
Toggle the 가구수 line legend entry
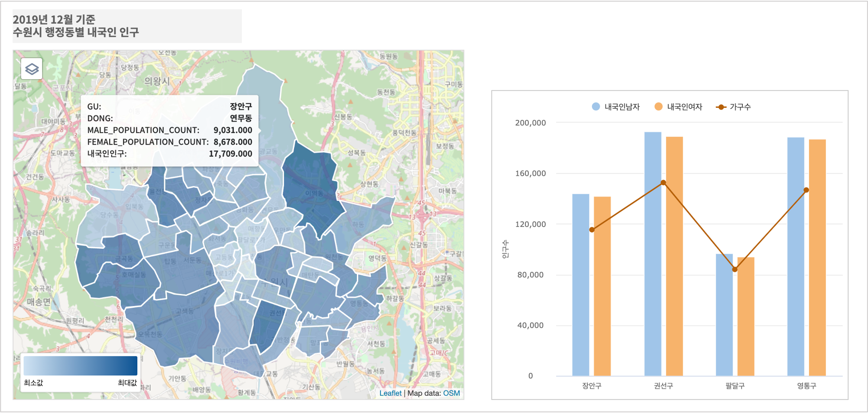tap(734, 107)
